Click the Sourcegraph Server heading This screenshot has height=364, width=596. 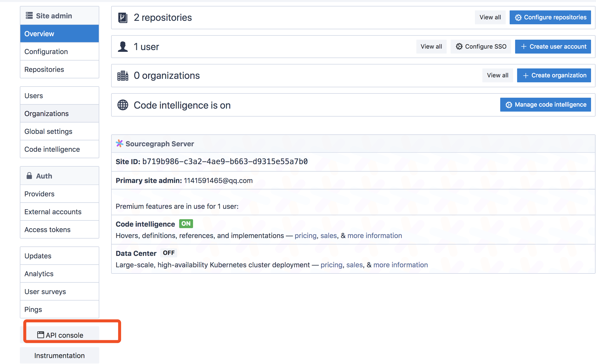point(160,144)
